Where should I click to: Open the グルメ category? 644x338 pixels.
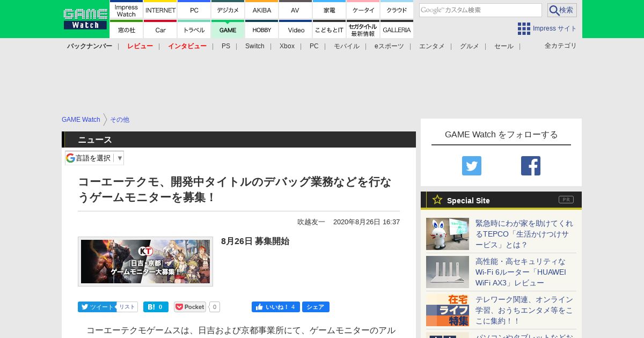coord(470,46)
